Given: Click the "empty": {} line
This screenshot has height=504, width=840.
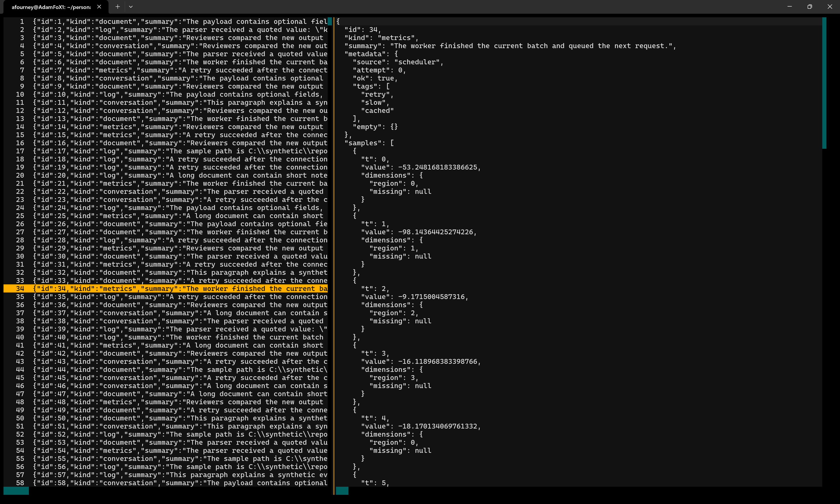Looking at the screenshot, I should point(375,127).
